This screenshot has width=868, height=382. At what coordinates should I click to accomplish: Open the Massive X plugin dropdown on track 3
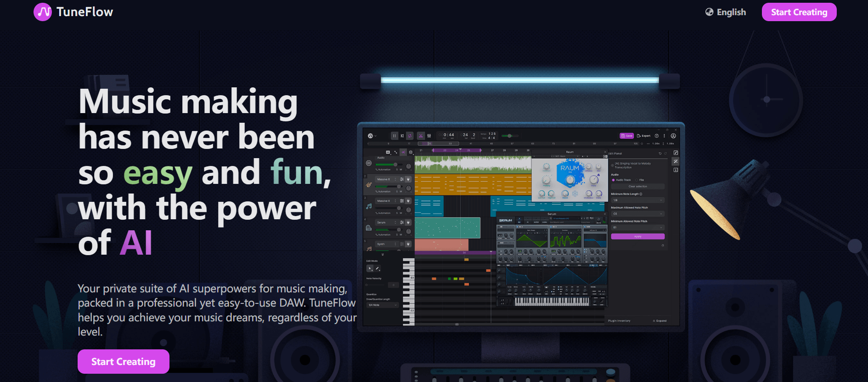pos(386,201)
